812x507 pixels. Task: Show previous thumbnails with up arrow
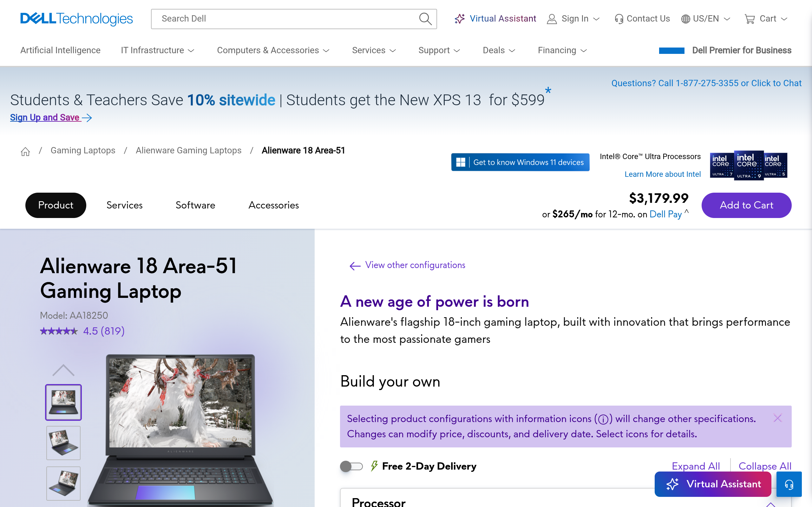[63, 370]
